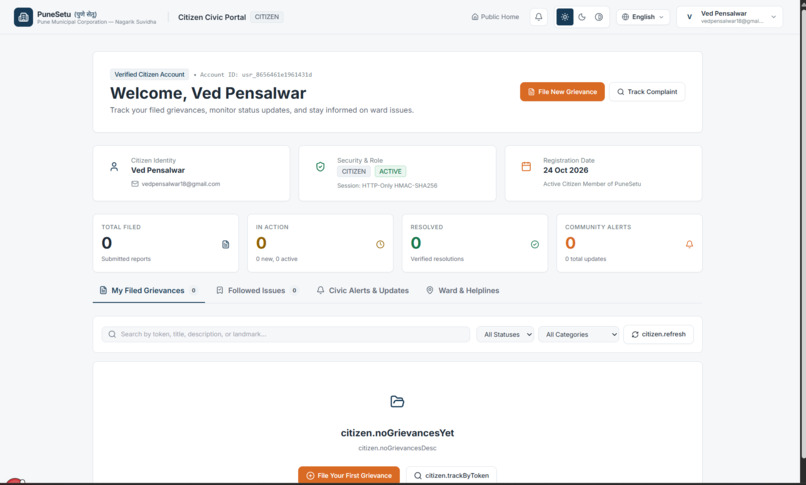Click citizen.trackByToken button
Image resolution: width=806 pixels, height=485 pixels.
pyautogui.click(x=451, y=475)
